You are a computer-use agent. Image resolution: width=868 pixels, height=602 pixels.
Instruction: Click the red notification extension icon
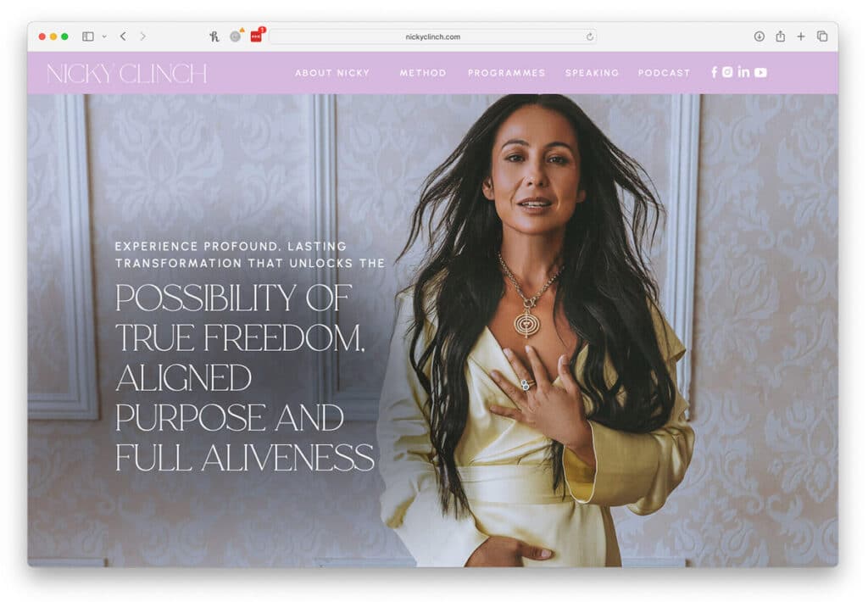pos(256,36)
